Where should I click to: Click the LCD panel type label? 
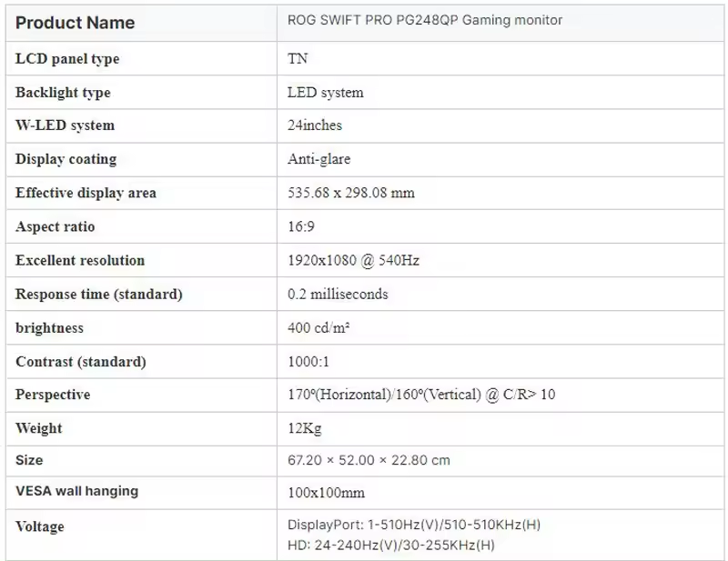click(x=67, y=59)
